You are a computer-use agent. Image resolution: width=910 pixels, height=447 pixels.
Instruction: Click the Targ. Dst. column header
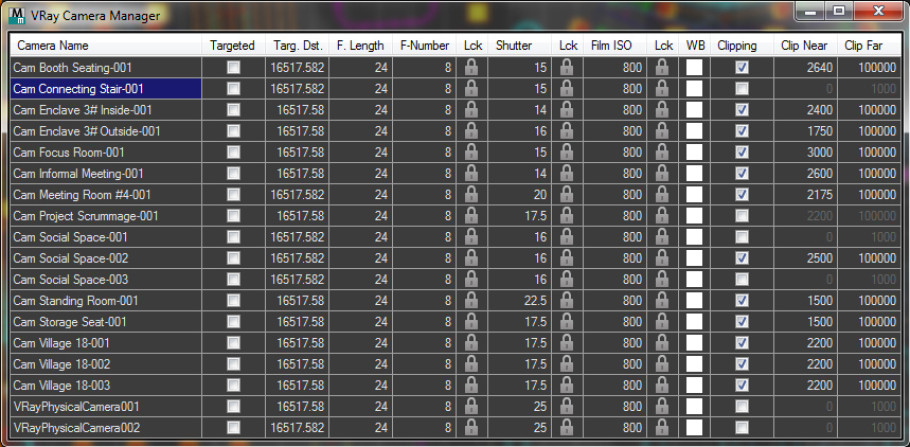[297, 45]
